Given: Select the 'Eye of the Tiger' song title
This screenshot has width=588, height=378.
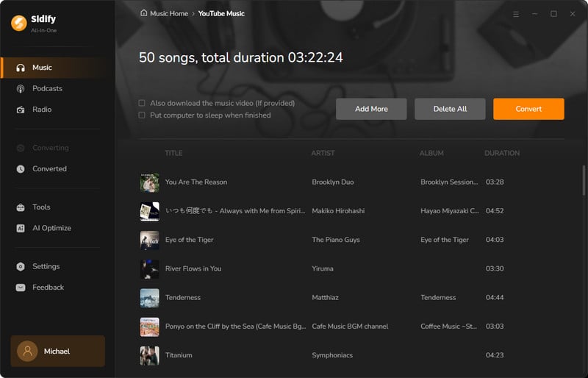Looking at the screenshot, I should tap(190, 240).
